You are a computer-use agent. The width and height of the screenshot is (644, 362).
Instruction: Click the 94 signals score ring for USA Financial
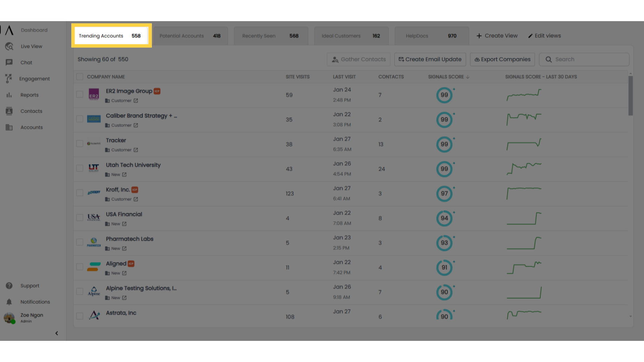click(x=444, y=218)
